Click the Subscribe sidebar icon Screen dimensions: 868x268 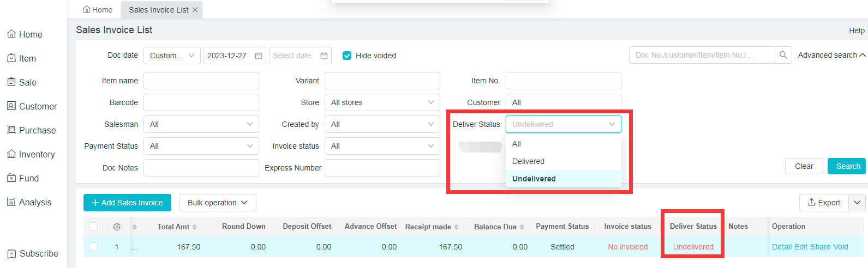[x=11, y=253]
